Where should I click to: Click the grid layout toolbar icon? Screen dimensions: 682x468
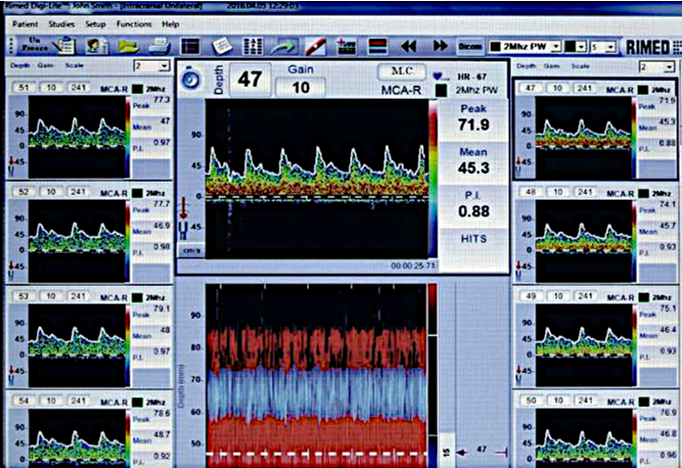pos(253,45)
